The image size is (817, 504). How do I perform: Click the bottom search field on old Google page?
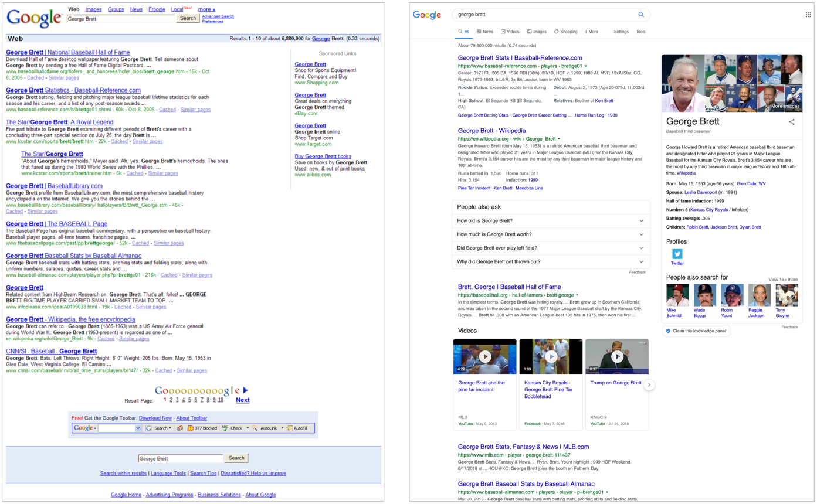click(180, 458)
